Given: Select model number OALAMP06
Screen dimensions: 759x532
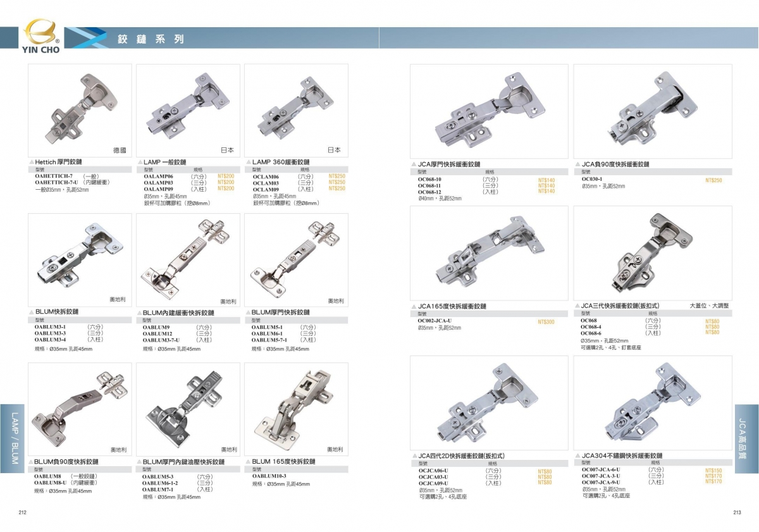Looking at the screenshot, I should [x=158, y=177].
